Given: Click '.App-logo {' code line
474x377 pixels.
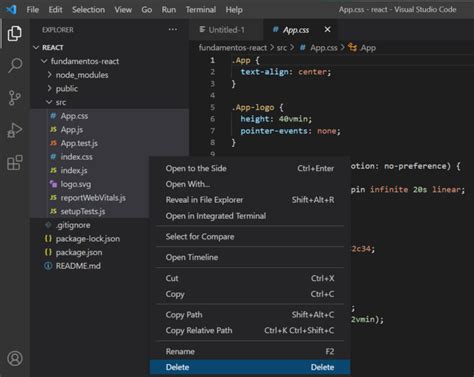Looking at the screenshot, I should pyautogui.click(x=257, y=107).
